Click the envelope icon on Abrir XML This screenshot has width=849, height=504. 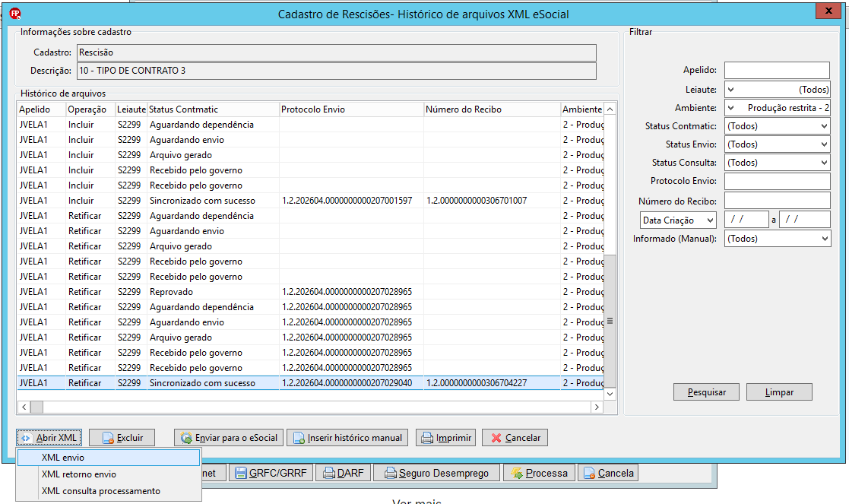pos(26,438)
